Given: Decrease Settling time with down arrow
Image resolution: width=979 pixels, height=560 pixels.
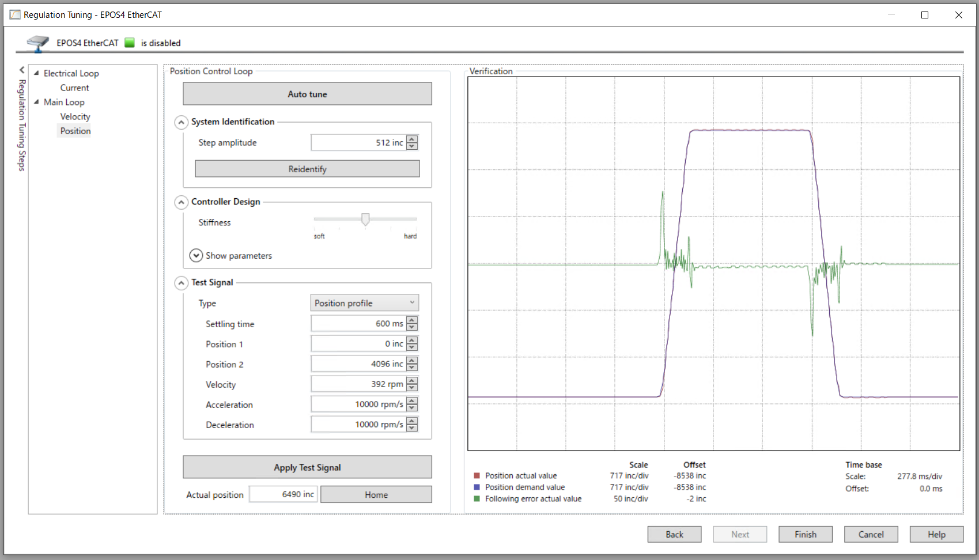Looking at the screenshot, I should (412, 328).
